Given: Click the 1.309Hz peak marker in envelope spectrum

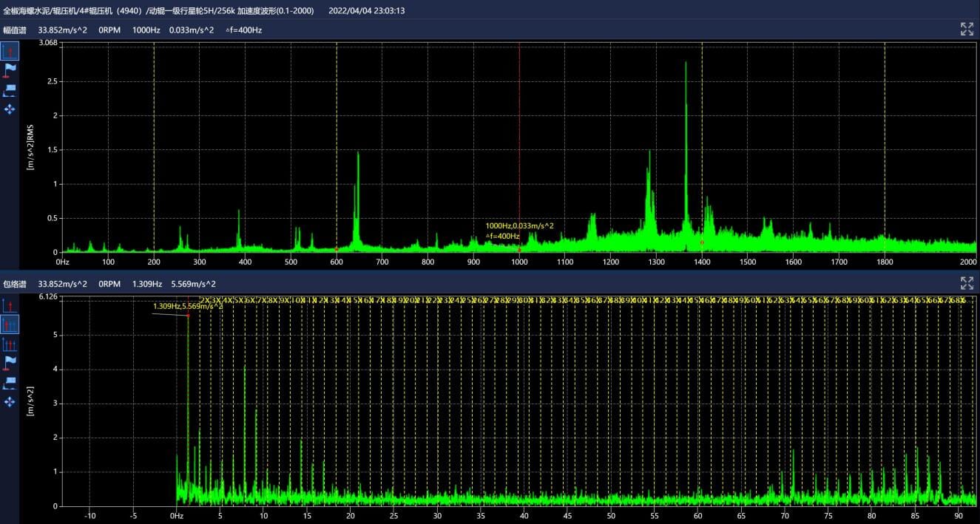Looking at the screenshot, I should point(188,316).
